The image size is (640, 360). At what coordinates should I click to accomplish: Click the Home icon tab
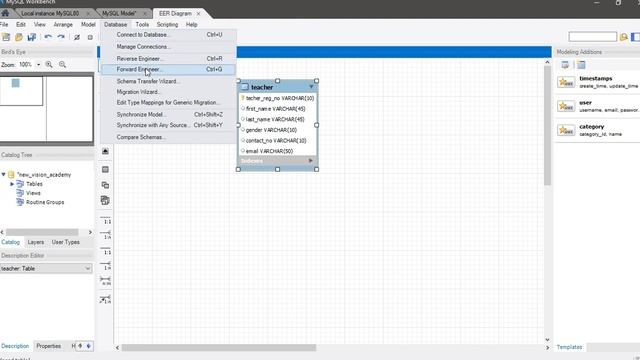click(x=5, y=13)
